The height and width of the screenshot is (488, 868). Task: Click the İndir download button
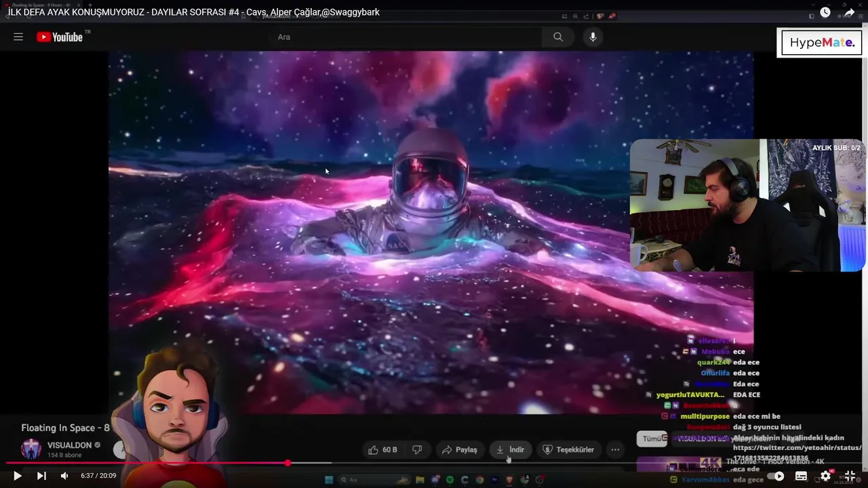coord(510,449)
